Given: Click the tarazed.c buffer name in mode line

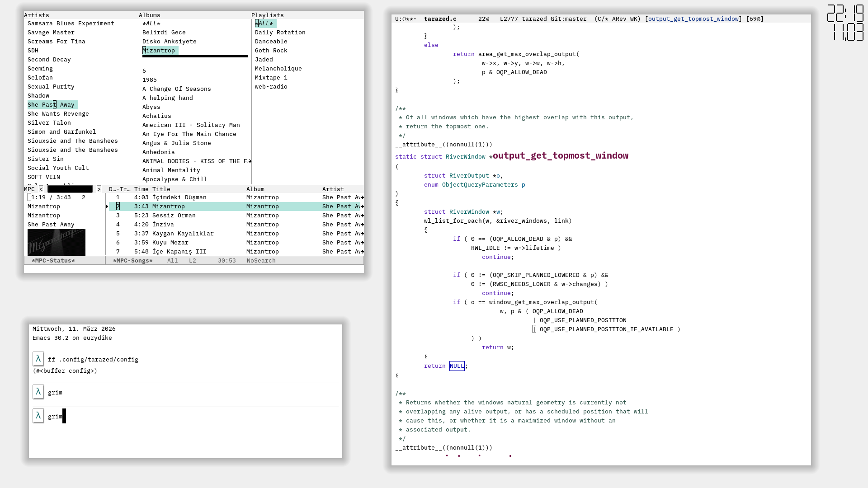Looking at the screenshot, I should [x=440, y=19].
